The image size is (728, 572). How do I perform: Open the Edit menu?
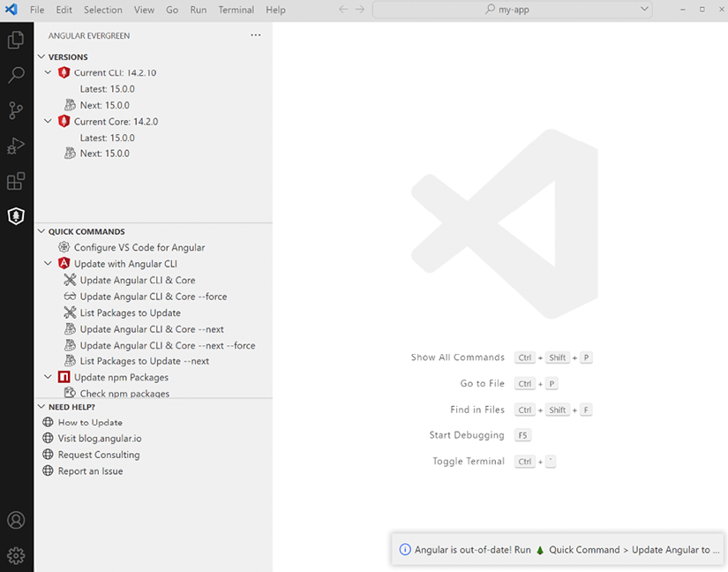pos(64,10)
